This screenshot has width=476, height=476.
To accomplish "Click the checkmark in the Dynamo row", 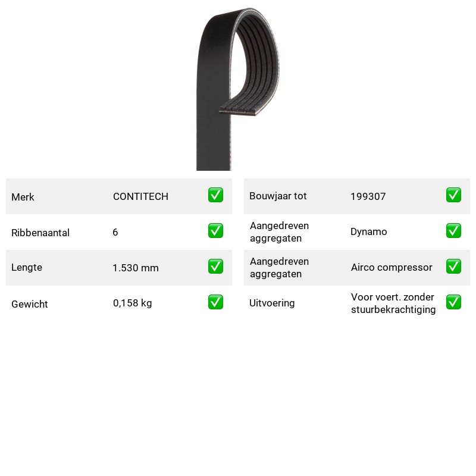I will pos(453,231).
